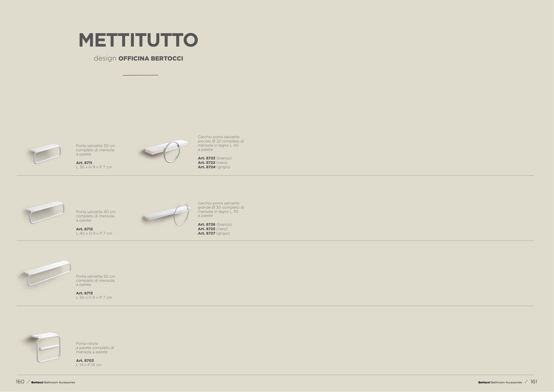
Task: Choose Art. 8723 (bianco) variant
Action: pos(215,158)
